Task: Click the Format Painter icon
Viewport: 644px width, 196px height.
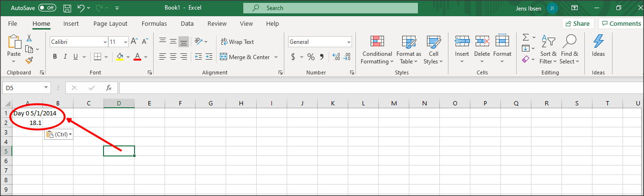Action: click(x=30, y=60)
